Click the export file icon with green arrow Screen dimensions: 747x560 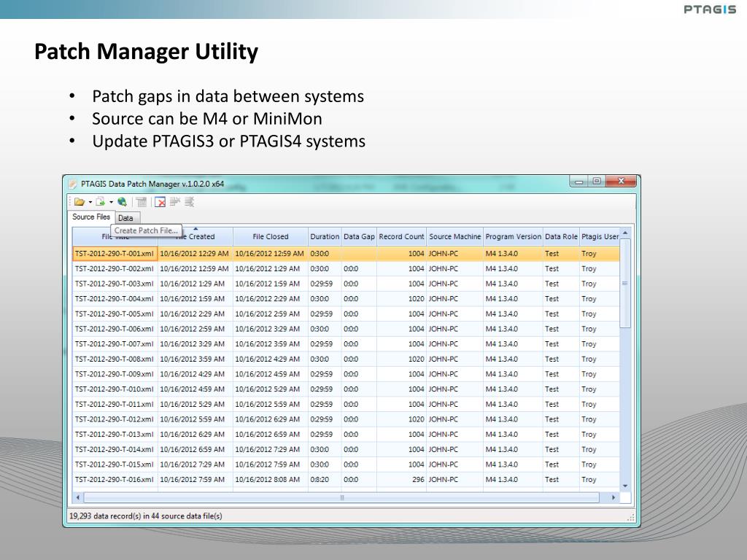[x=100, y=202]
